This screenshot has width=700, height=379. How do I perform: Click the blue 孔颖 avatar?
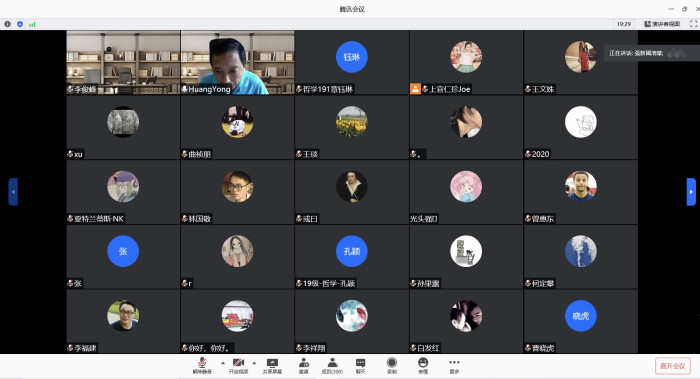(352, 251)
